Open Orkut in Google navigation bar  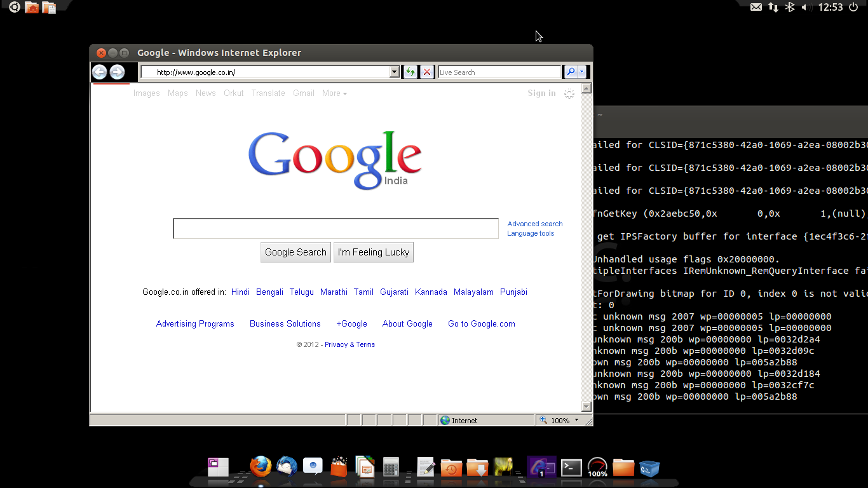pyautogui.click(x=234, y=93)
